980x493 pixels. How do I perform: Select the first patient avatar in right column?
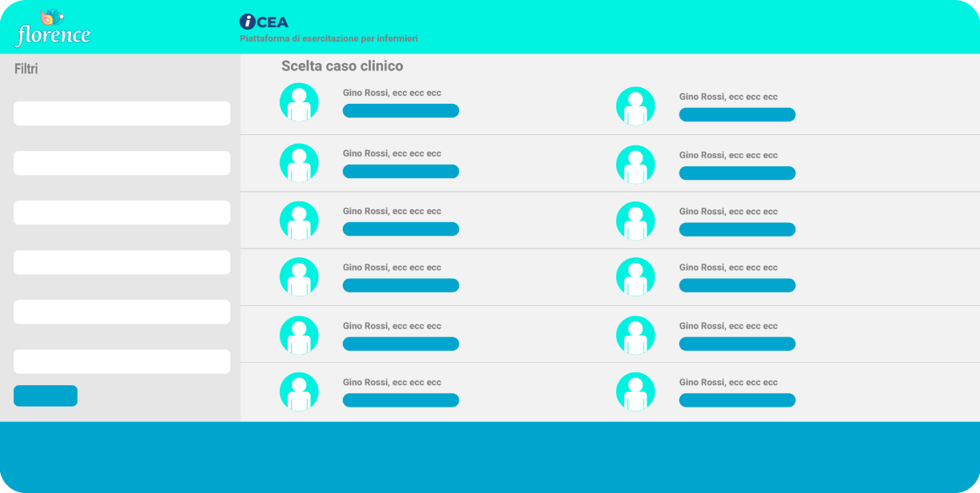tap(635, 106)
